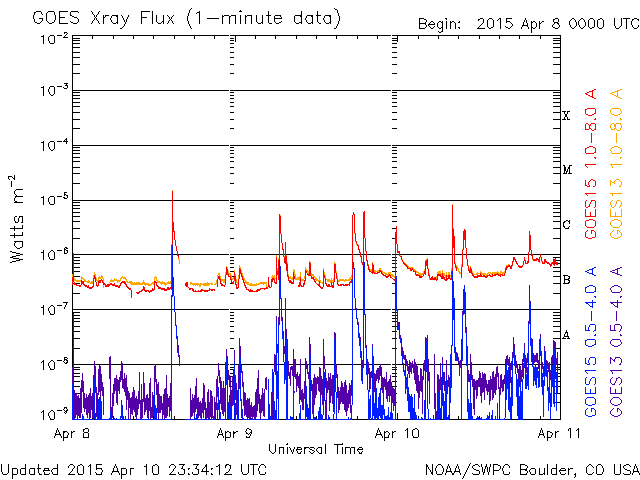Click the Universal Time axis label
Image resolution: width=640 pixels, height=480 pixels.
pos(316,449)
